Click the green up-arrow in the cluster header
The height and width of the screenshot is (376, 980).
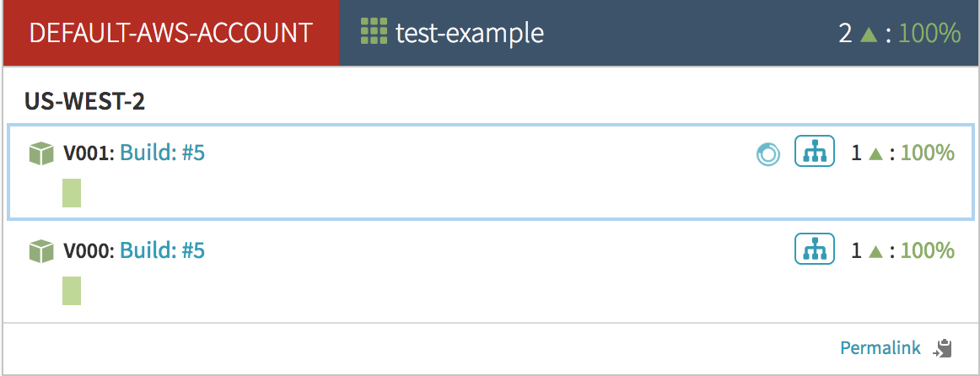[870, 34]
